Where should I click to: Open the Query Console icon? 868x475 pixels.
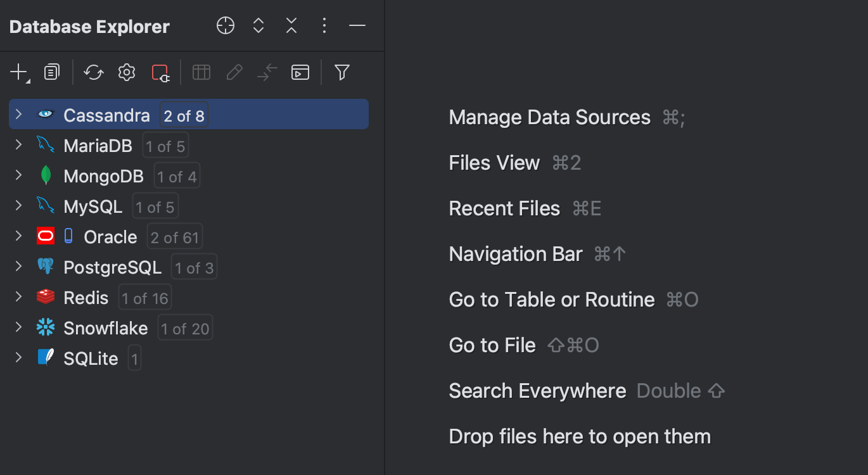coord(300,72)
